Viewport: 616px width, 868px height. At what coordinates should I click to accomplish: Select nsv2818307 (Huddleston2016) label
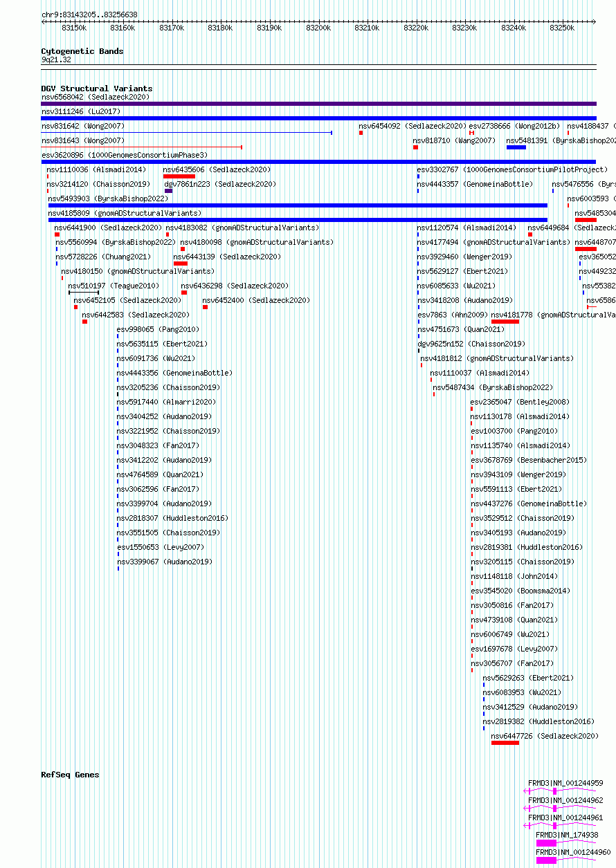[172, 518]
